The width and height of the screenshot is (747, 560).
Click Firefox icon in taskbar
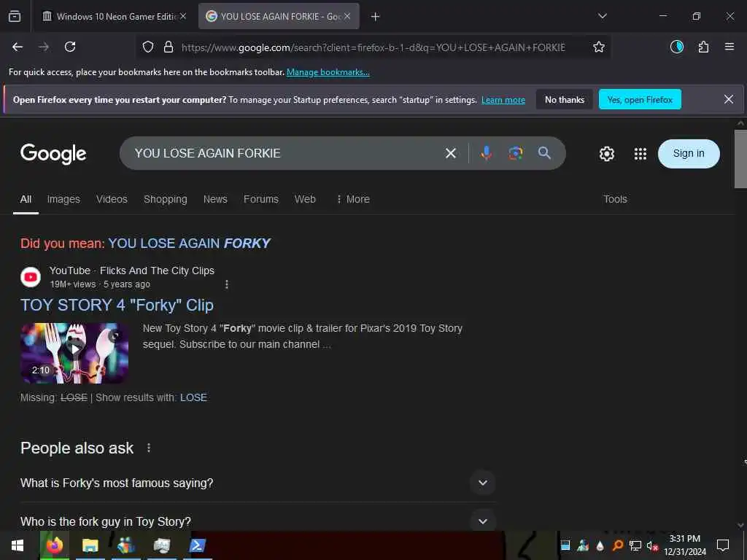54,545
